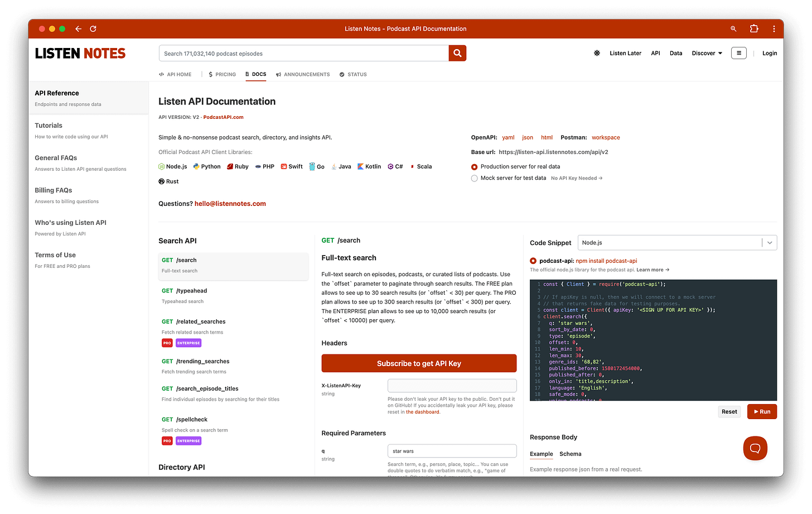Switch to the Schema response tab
The height and width of the screenshot is (514, 812).
[x=571, y=454]
